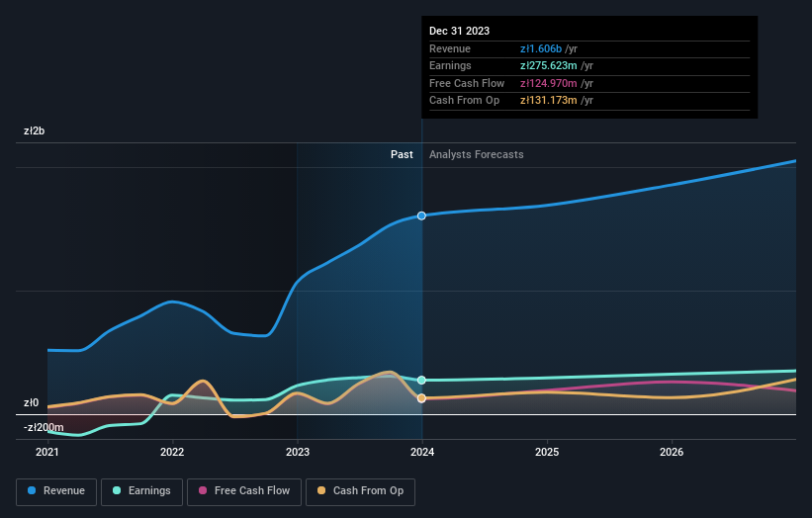This screenshot has height=518, width=812.
Task: Click the zł275.623m earnings value
Action: pos(549,65)
